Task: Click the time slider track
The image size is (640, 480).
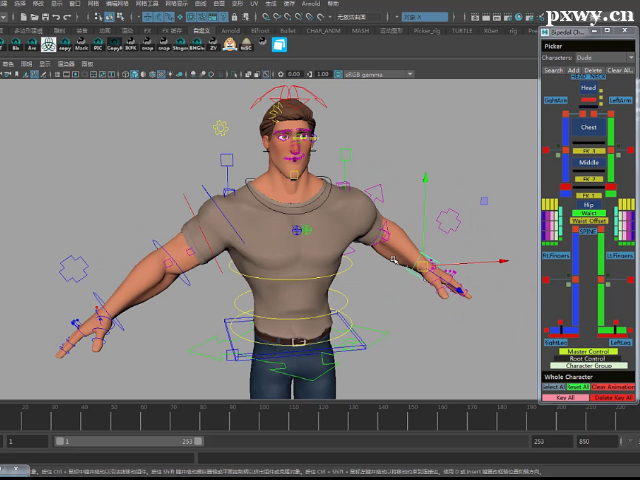Action: click(300, 419)
